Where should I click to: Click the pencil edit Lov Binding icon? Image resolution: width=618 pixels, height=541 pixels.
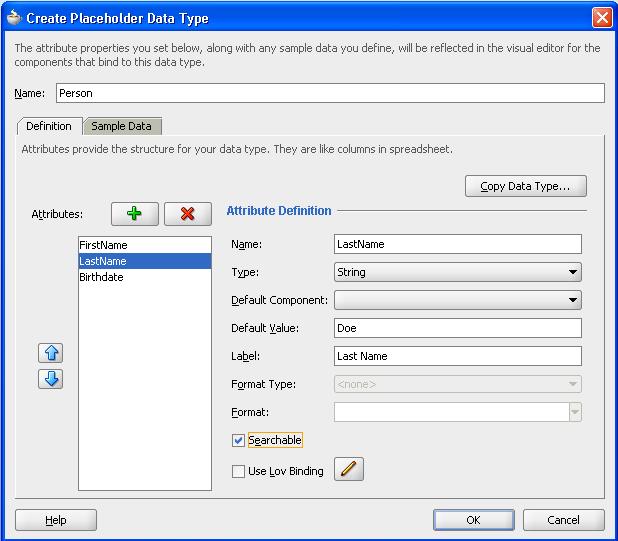(x=347, y=469)
